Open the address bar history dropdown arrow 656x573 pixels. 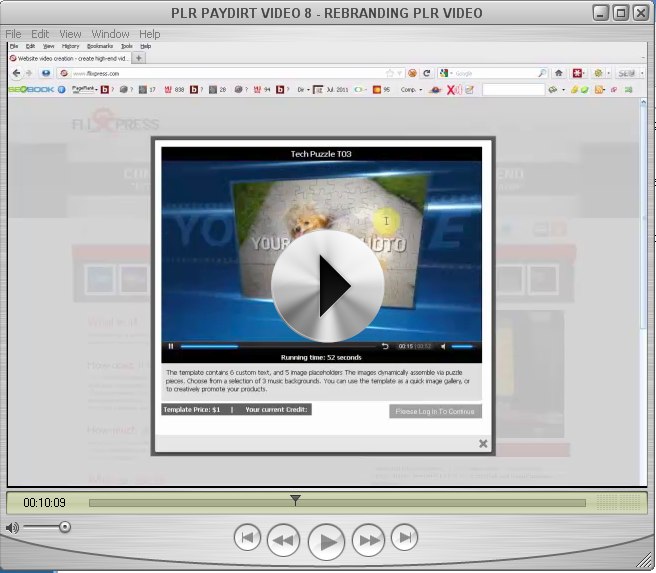click(400, 74)
